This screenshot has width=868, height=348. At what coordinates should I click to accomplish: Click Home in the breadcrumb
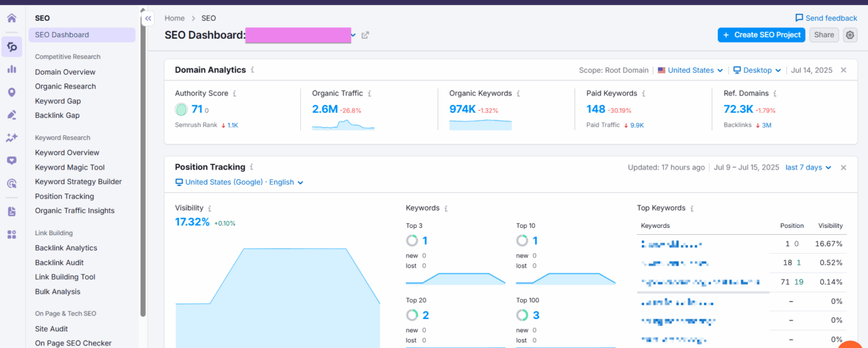click(175, 18)
